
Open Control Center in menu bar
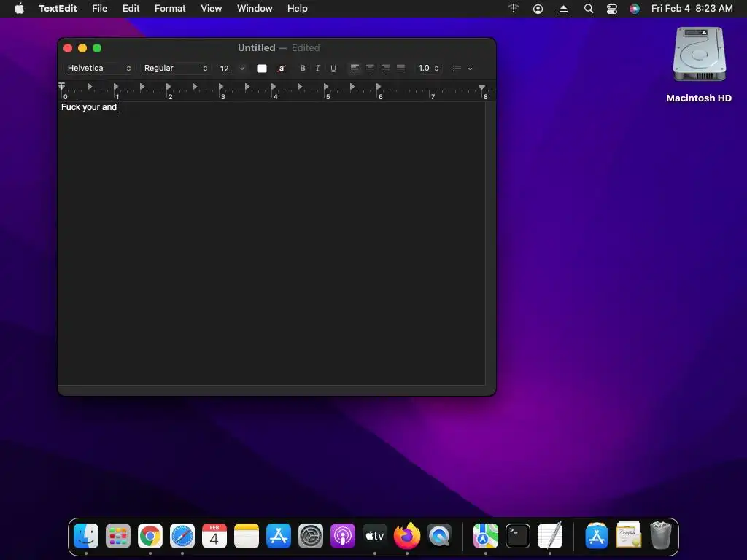point(612,9)
